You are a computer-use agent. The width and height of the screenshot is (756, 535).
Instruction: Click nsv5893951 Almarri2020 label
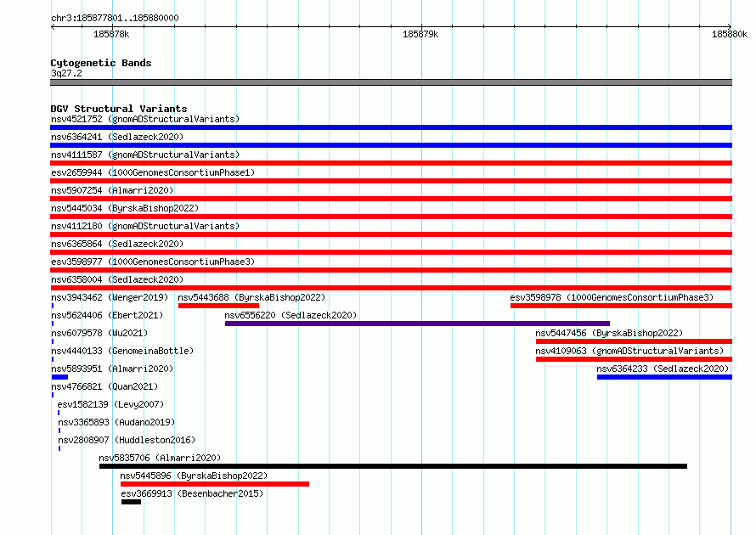112,369
